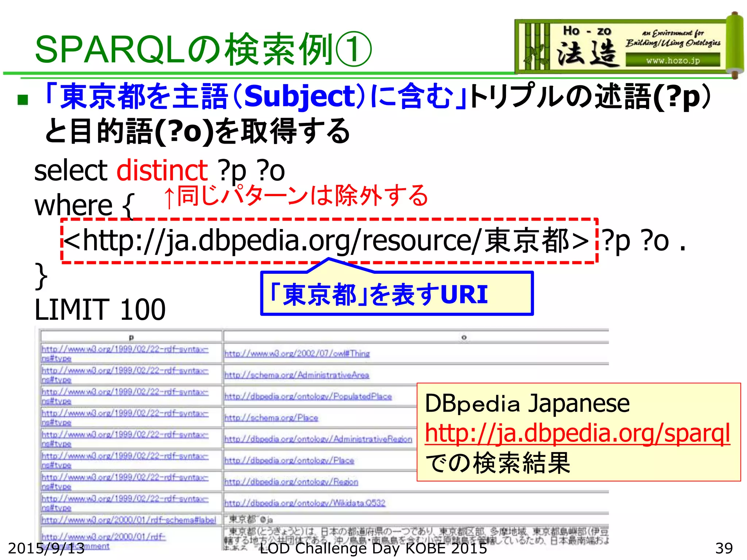Click the Hozo logo banner
This screenshot has height=560, width=747.
coord(629,46)
